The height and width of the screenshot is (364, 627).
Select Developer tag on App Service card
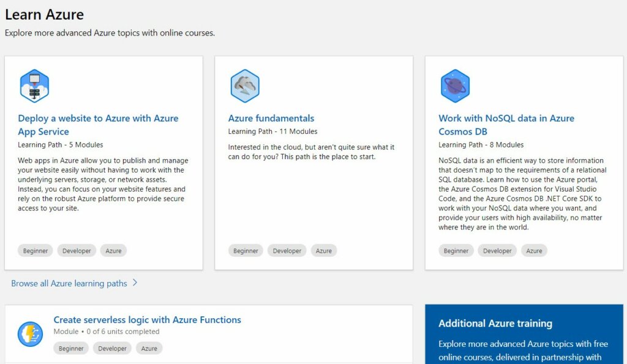tap(77, 251)
